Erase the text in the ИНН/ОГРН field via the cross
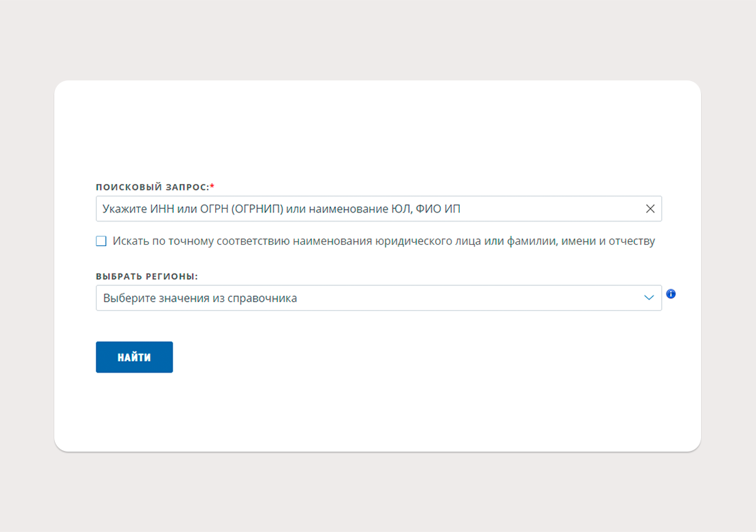This screenshot has width=756, height=532. click(x=650, y=208)
